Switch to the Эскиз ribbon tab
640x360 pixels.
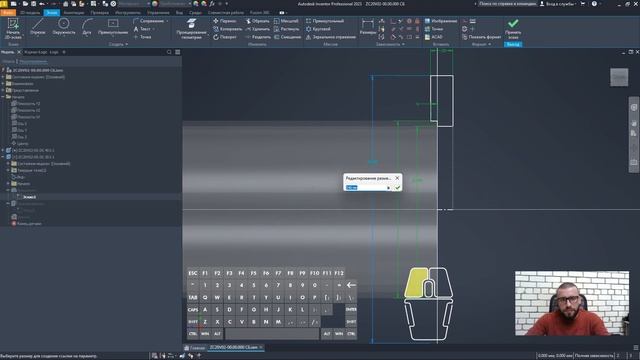point(51,13)
